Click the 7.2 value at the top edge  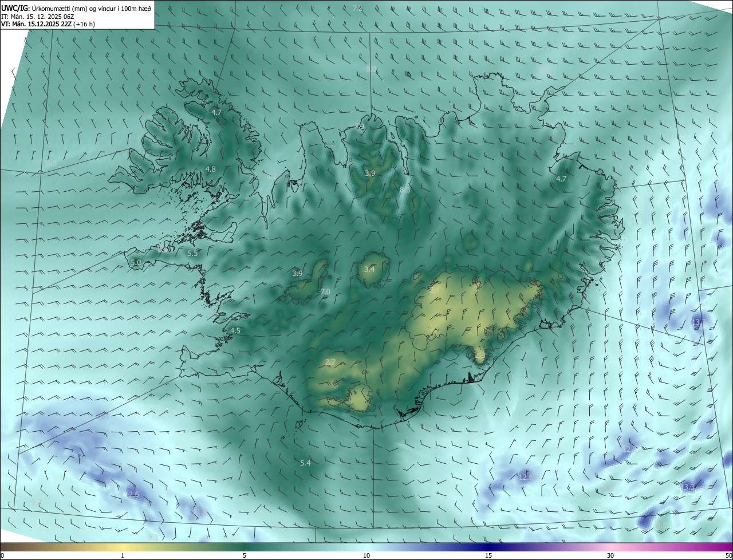[x=357, y=8]
